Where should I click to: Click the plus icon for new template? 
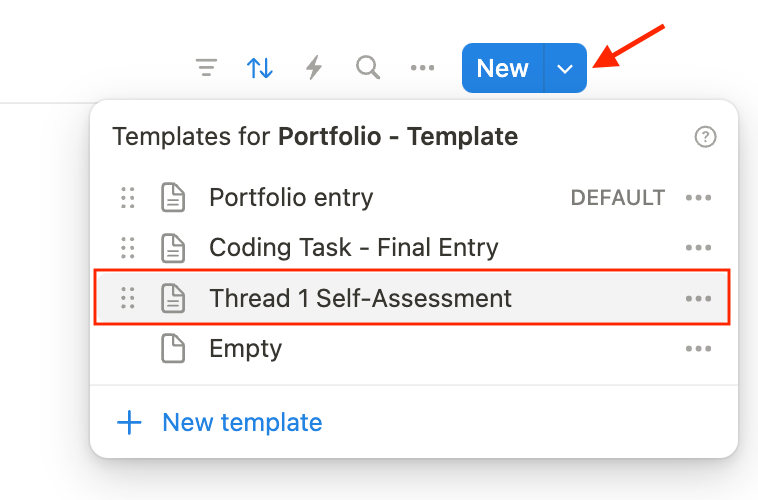point(130,423)
